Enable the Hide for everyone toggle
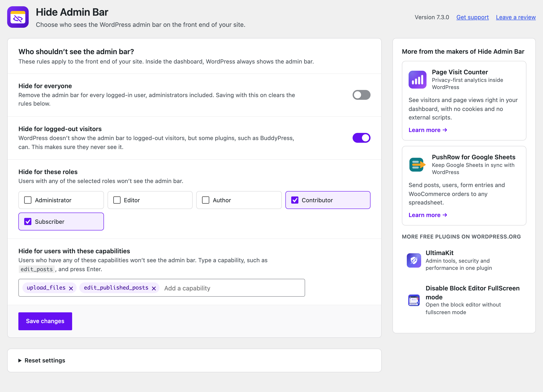The width and height of the screenshot is (543, 392). click(361, 95)
